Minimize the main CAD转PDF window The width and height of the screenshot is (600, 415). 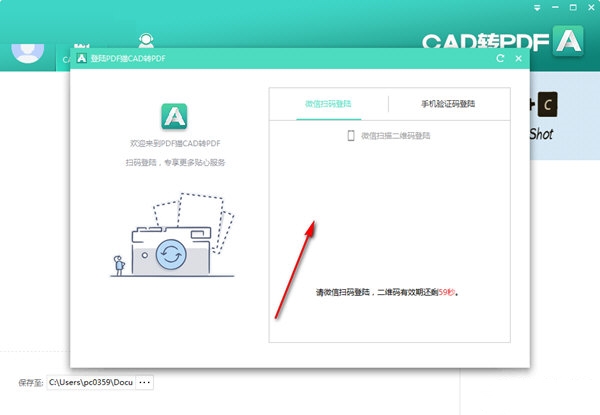555,8
